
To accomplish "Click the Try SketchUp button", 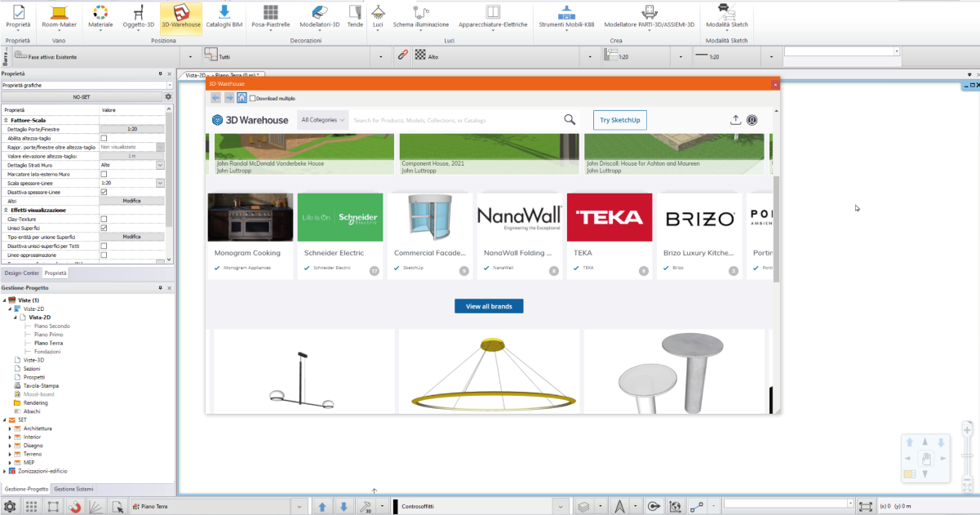I will (620, 120).
